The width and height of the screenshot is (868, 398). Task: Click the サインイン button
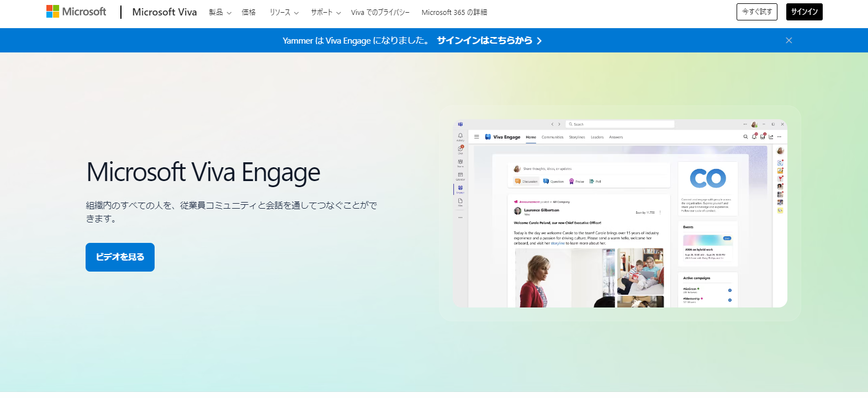[805, 12]
